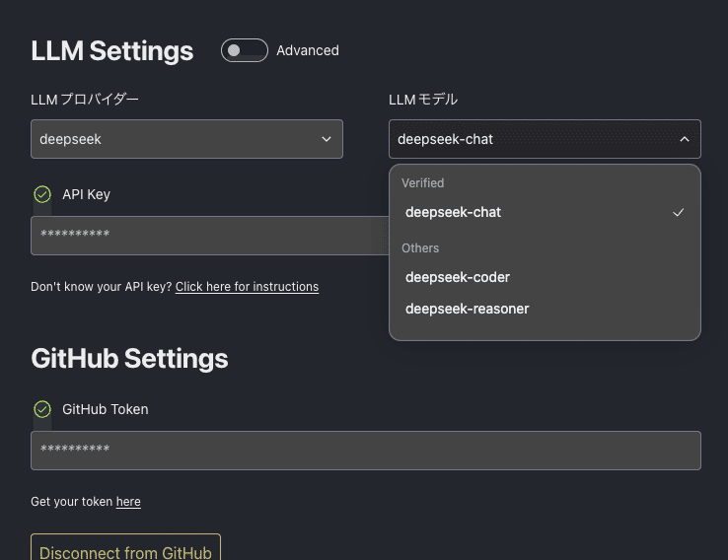Screen dimensions: 728x560
Task: Select deepseek-chat from the Verified list
Action: (x=545, y=213)
